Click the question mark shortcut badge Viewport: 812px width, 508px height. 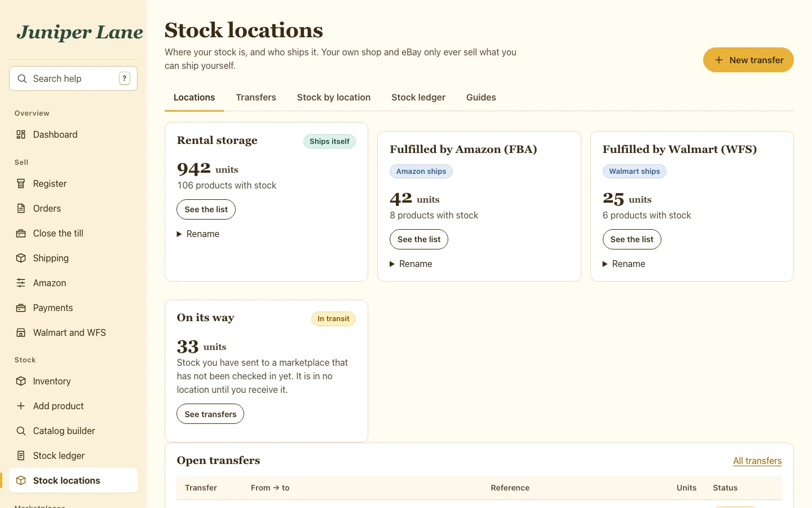(x=125, y=78)
